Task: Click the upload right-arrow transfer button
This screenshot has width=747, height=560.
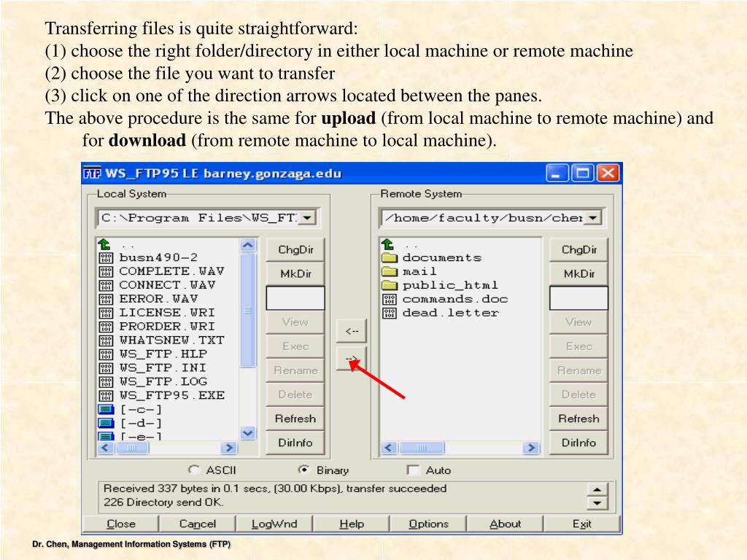Action: (x=351, y=358)
